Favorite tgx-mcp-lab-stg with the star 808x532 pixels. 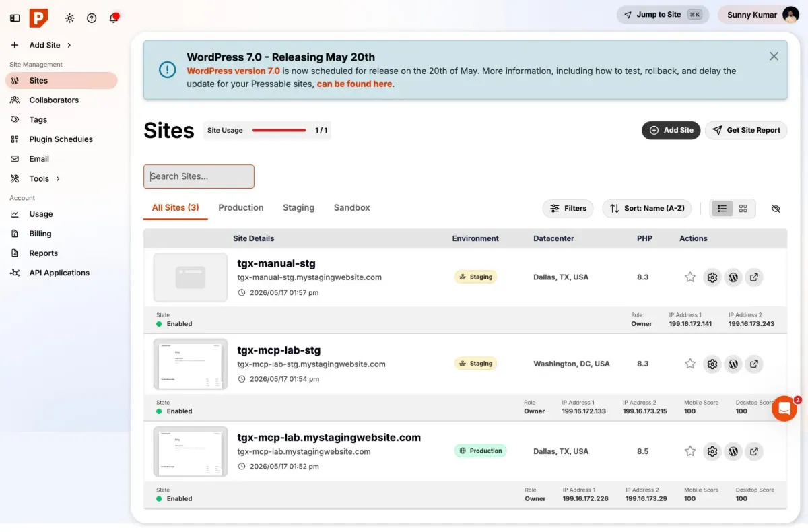(x=690, y=364)
